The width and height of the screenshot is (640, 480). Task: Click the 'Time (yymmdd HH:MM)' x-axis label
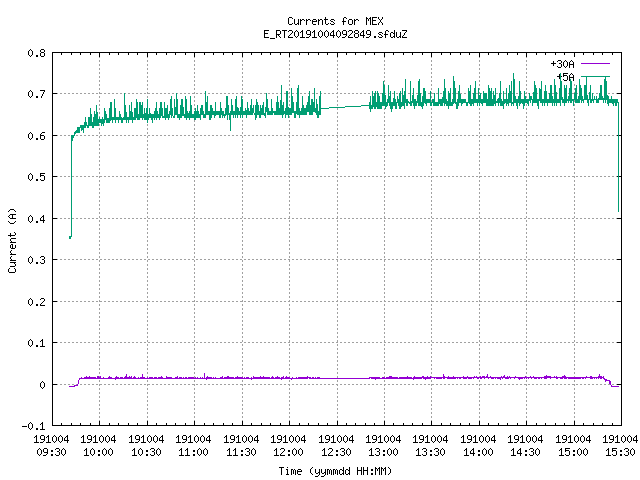pyautogui.click(x=335, y=471)
